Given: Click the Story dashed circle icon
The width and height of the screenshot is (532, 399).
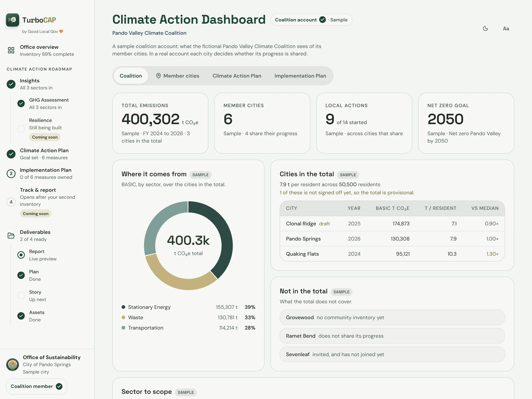Looking at the screenshot, I should (21, 296).
